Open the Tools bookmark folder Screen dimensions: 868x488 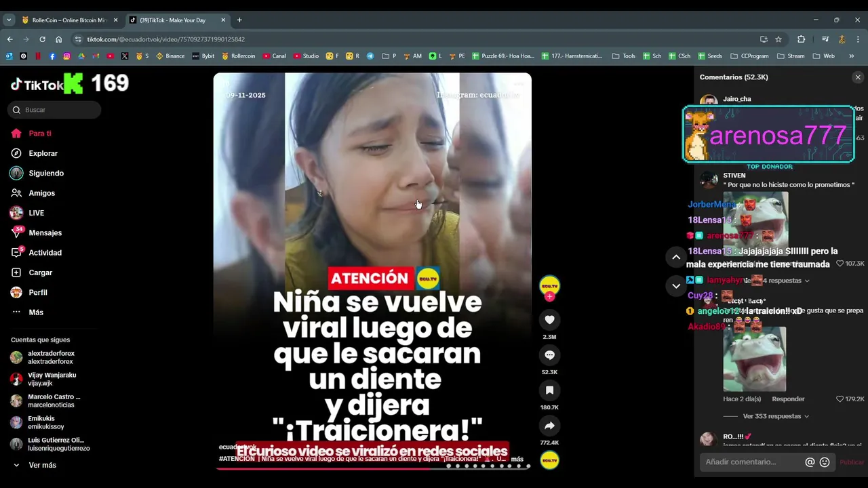pyautogui.click(x=624, y=56)
